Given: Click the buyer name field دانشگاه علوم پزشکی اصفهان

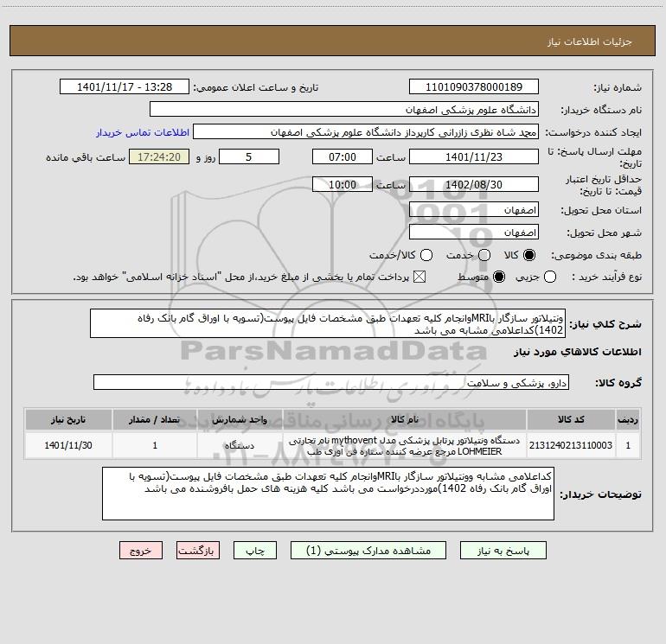Looking at the screenshot, I should click(344, 110).
